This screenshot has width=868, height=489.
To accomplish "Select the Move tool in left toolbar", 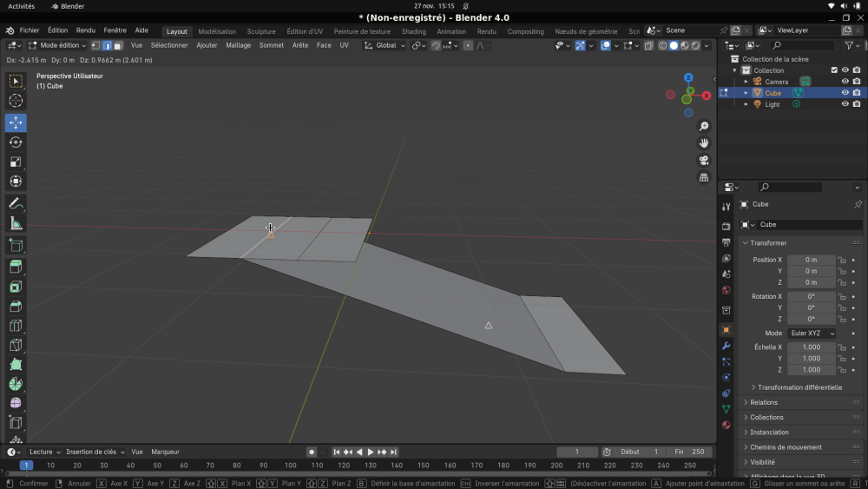I will (x=16, y=122).
